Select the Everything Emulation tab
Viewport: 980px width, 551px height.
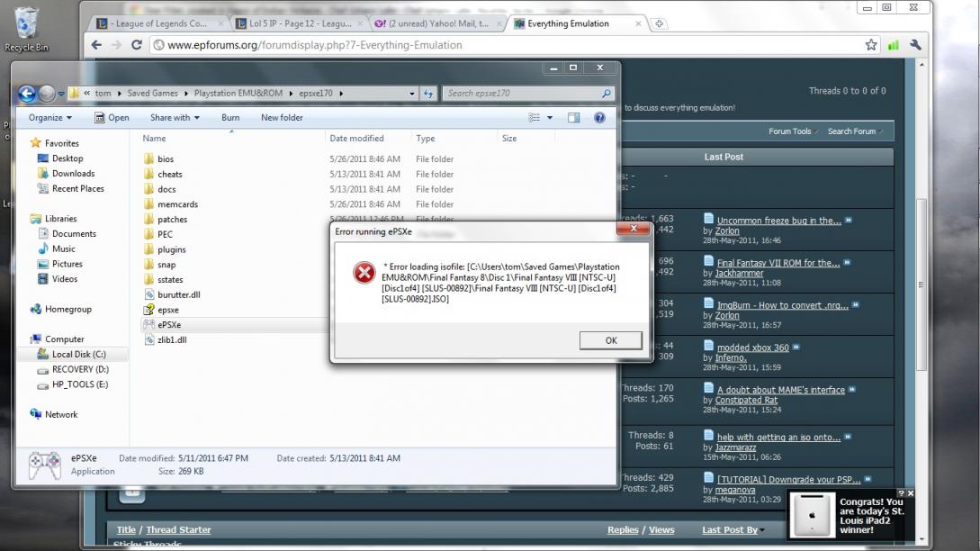coord(576,23)
